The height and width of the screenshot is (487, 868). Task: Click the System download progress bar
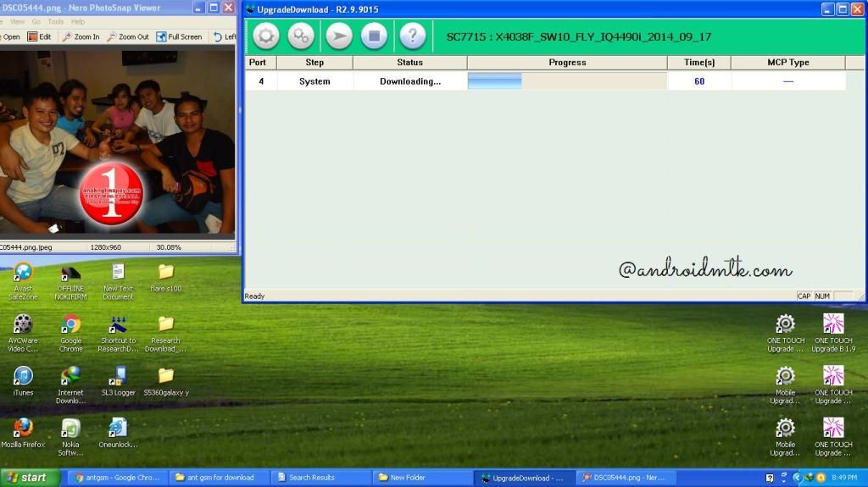566,81
